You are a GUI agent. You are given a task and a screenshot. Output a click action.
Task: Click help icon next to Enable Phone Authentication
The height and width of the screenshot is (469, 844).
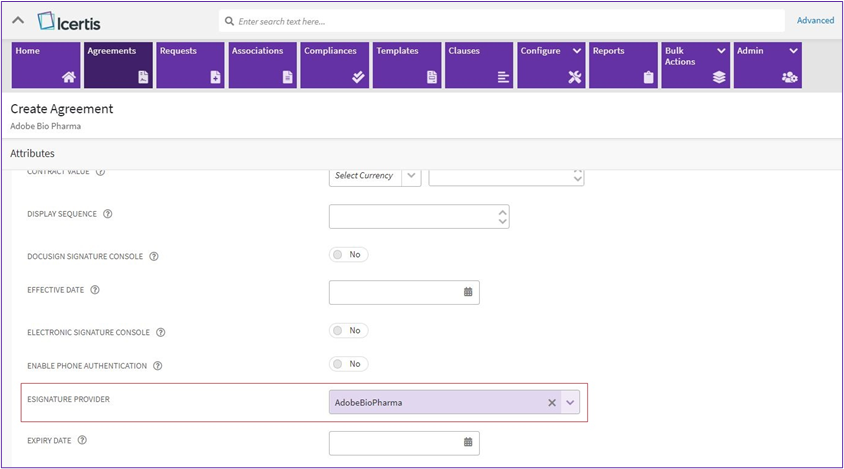click(x=158, y=366)
